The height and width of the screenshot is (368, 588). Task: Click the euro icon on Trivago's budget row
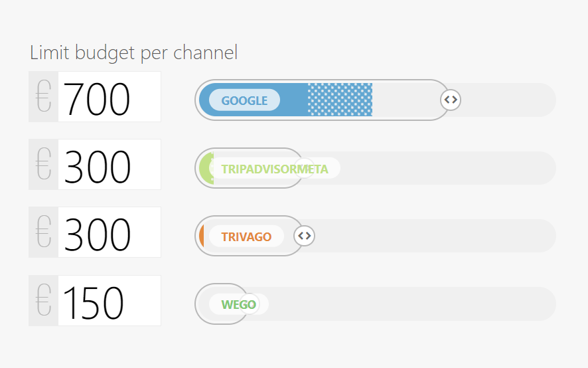pos(44,232)
